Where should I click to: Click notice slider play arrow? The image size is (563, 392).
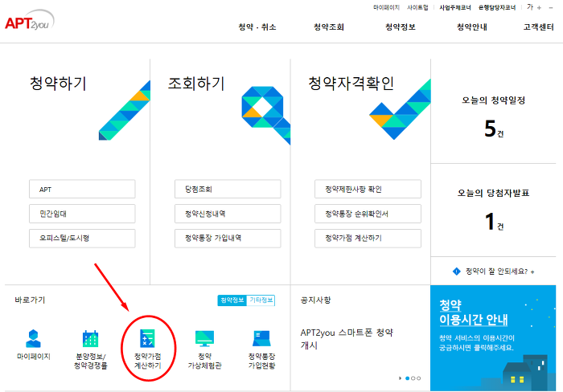coord(400,378)
